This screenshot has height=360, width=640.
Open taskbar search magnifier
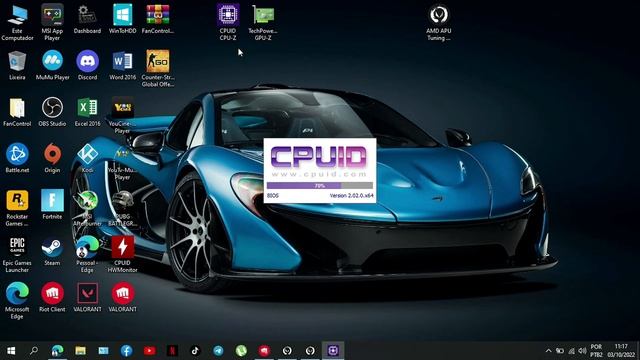pos(34,351)
